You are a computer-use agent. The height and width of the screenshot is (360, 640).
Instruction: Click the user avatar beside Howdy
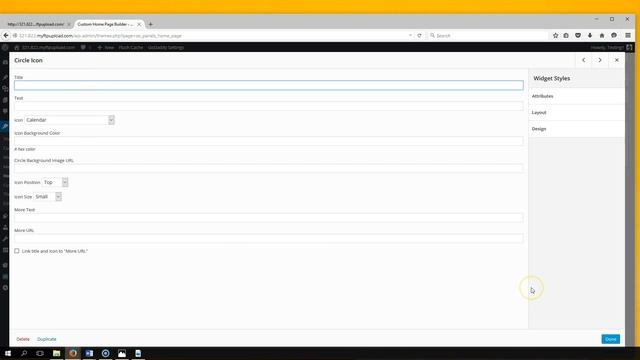pos(629,47)
